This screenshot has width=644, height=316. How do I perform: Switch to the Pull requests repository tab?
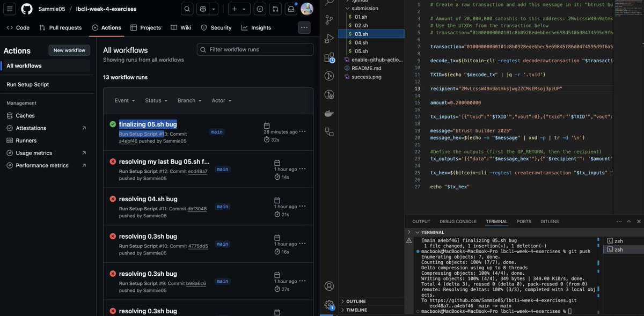pyautogui.click(x=60, y=27)
